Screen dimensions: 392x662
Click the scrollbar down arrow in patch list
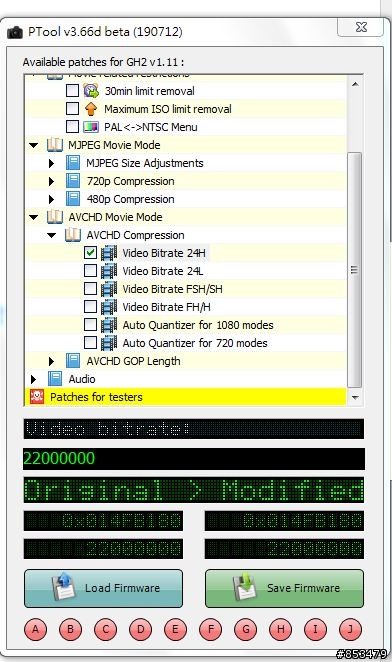click(x=355, y=397)
